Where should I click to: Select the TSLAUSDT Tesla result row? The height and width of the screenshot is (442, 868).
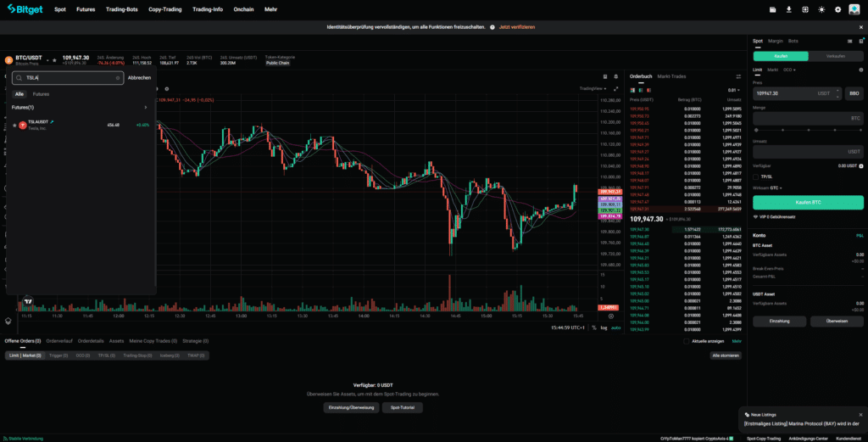(x=81, y=126)
